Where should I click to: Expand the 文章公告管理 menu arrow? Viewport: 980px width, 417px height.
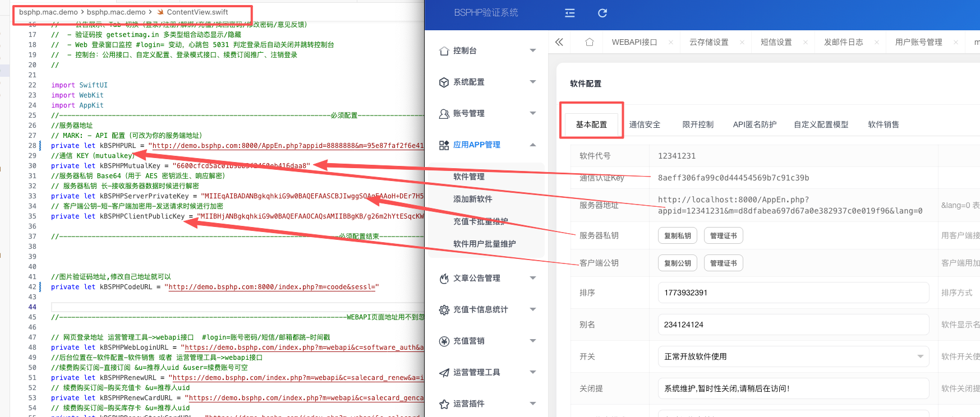coord(533,278)
